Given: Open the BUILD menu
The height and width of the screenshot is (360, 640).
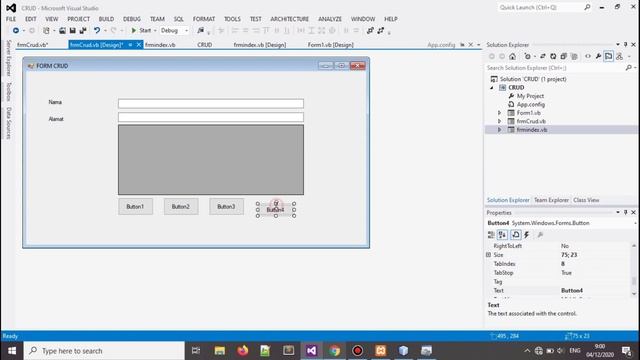Looking at the screenshot, I should (106, 19).
